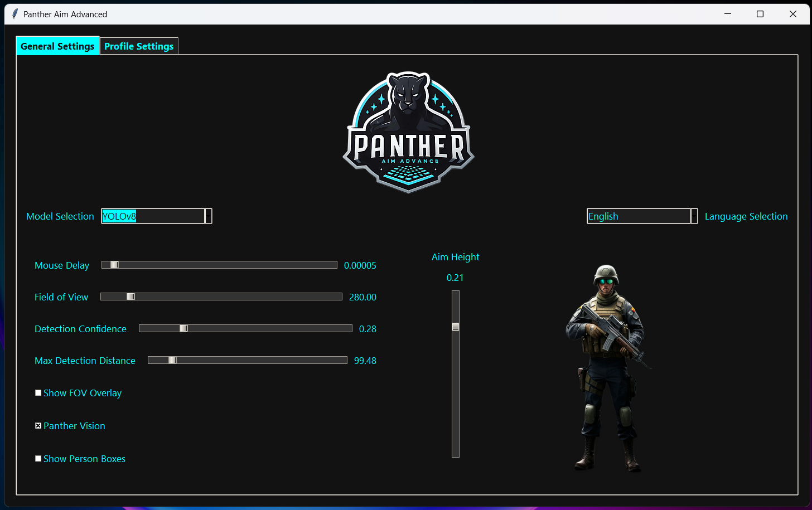
Task: Click the Detection Confidence label
Action: [80, 329]
